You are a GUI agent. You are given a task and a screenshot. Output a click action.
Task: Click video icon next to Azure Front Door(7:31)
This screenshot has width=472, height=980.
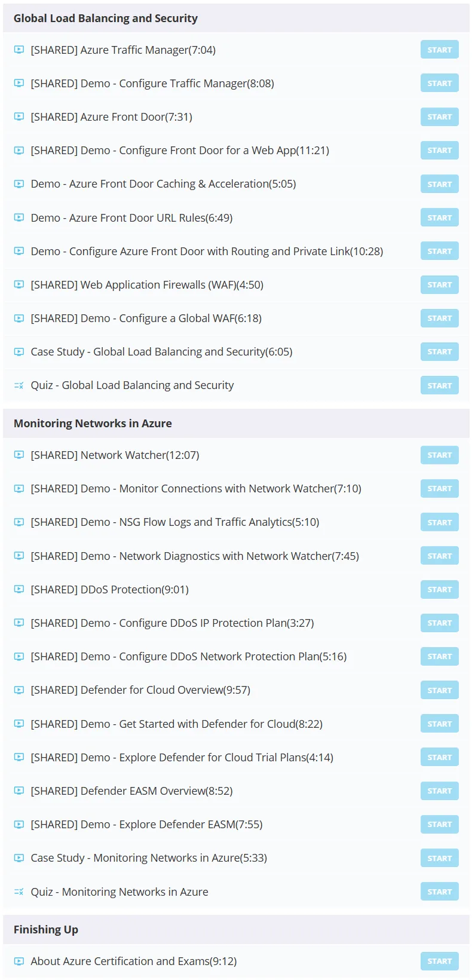point(19,117)
